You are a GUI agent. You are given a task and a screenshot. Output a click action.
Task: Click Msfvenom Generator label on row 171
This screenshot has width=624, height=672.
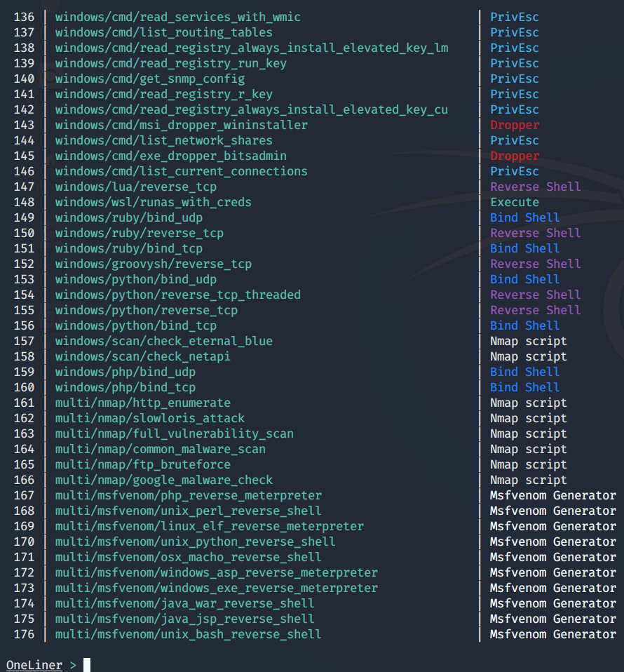[x=552, y=557]
